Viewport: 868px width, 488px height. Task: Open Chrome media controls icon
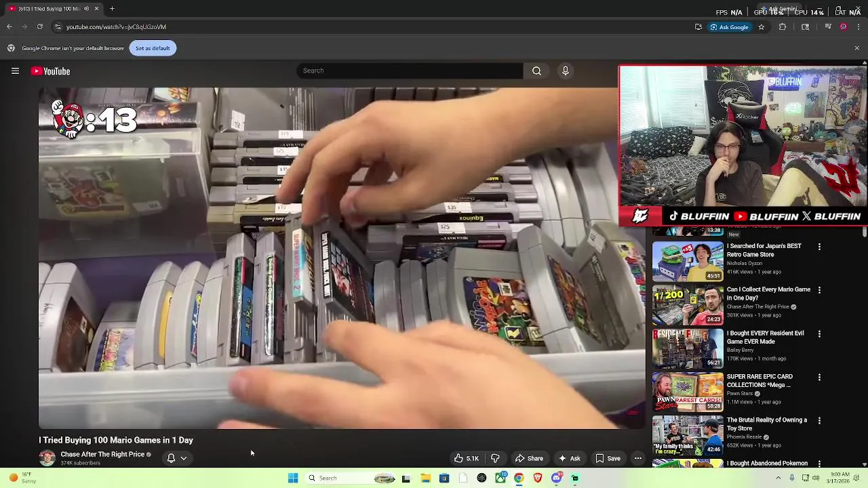pos(827,27)
